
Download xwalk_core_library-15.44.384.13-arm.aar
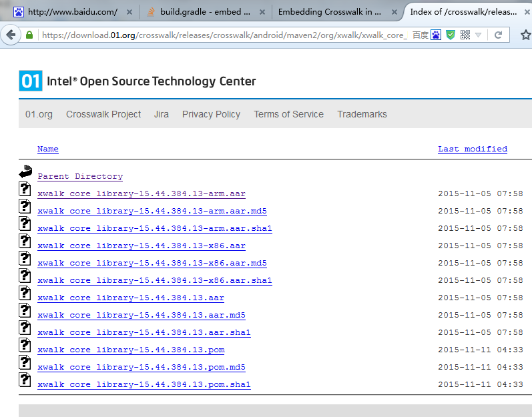coord(142,193)
